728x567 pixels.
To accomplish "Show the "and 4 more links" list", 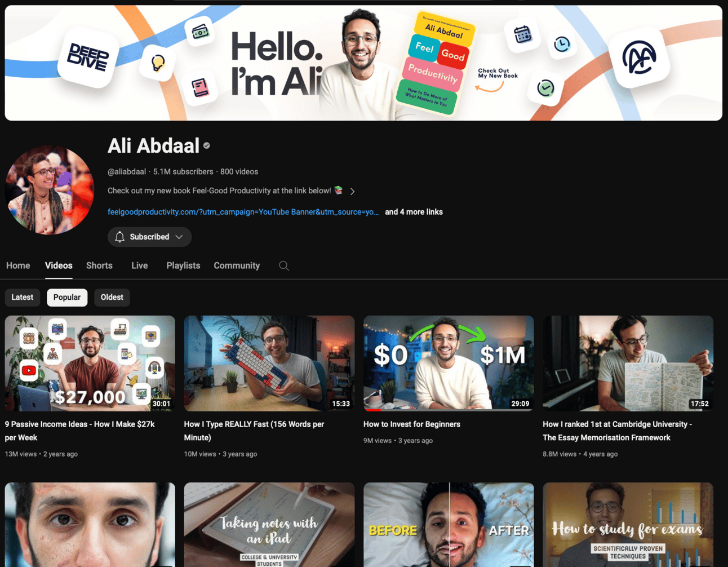I will click(x=414, y=212).
